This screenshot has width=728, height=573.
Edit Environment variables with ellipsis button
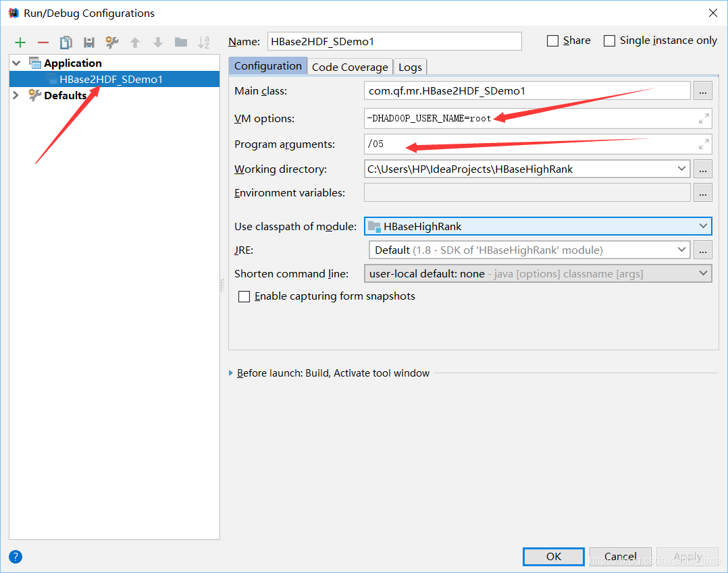click(703, 192)
